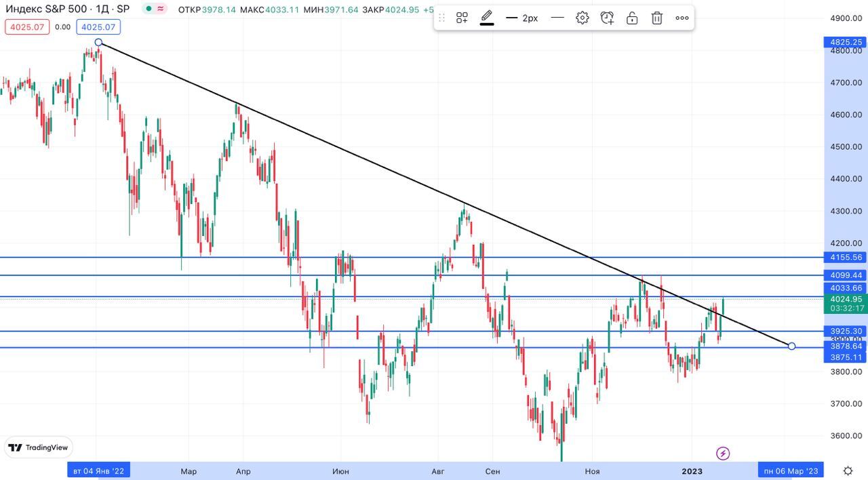Screen dimensions: 868x480
Task: Click the 2023 year marker on time axis
Action: click(x=692, y=471)
